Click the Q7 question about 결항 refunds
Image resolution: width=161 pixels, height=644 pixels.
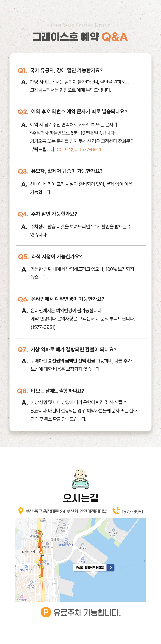[x=73, y=349]
